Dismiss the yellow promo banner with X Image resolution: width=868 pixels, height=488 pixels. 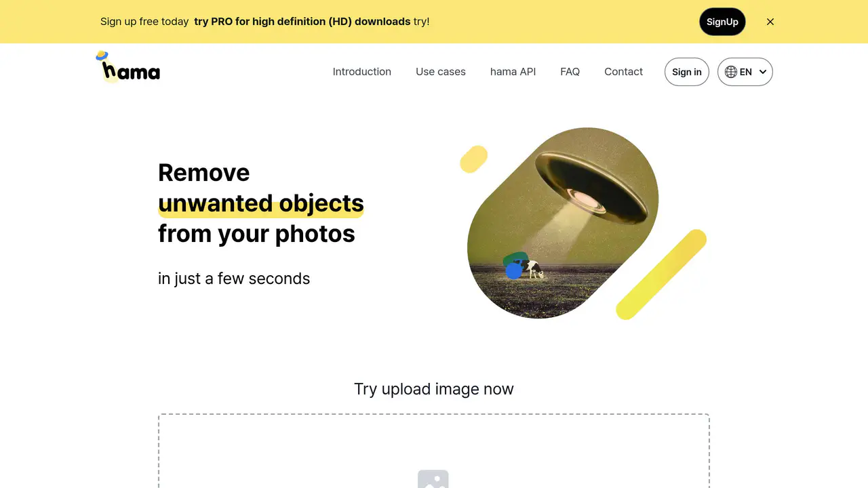[x=770, y=22]
